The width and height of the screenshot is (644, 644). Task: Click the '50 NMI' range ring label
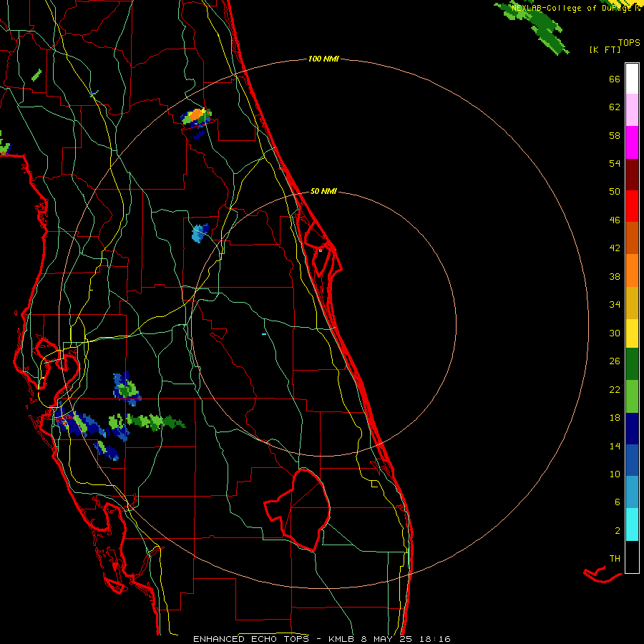323,191
